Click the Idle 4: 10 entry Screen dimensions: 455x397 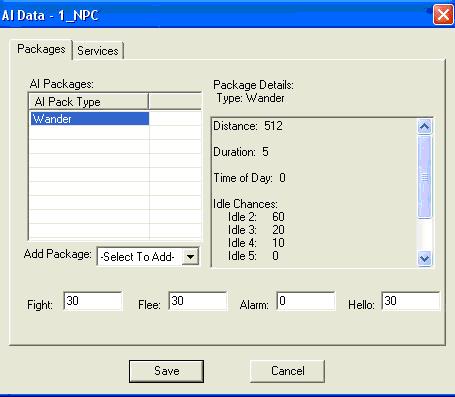[256, 243]
